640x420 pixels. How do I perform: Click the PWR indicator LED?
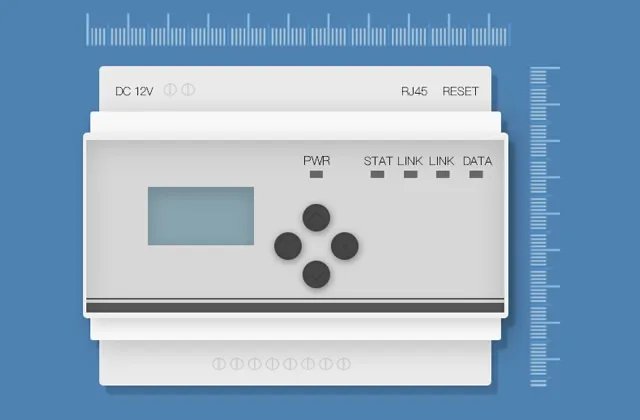(x=317, y=174)
